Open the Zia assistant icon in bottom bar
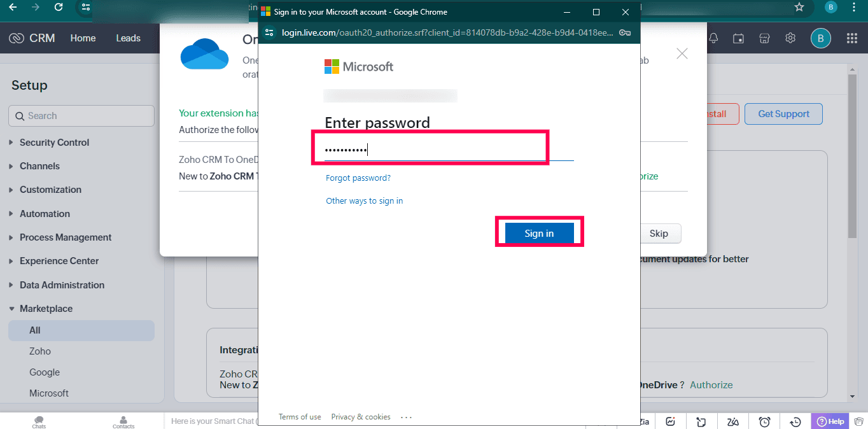Image resolution: width=868 pixels, height=429 pixels. pyautogui.click(x=733, y=421)
